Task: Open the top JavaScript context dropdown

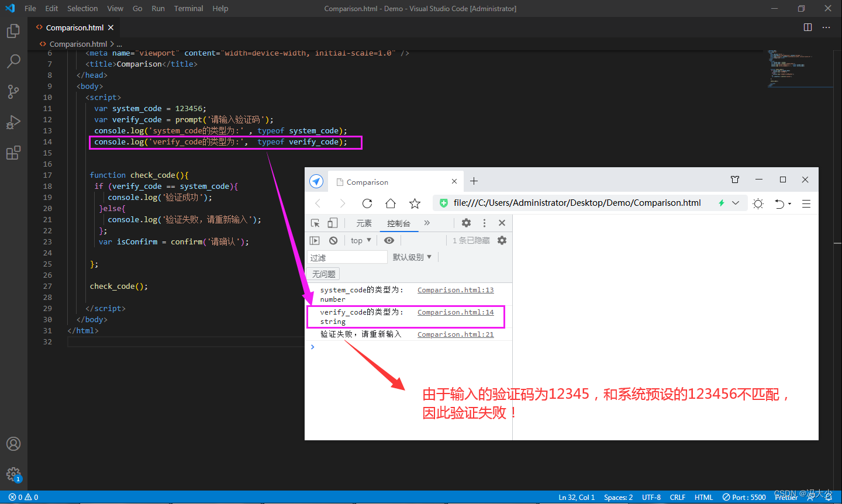Action: (361, 240)
